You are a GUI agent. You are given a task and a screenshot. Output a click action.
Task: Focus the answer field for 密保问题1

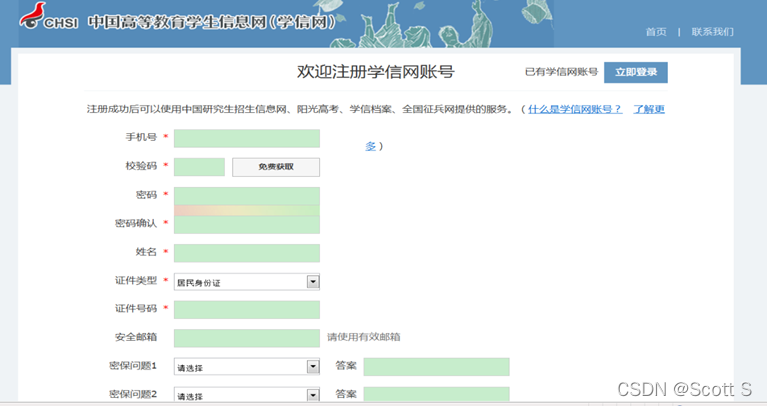click(436, 367)
